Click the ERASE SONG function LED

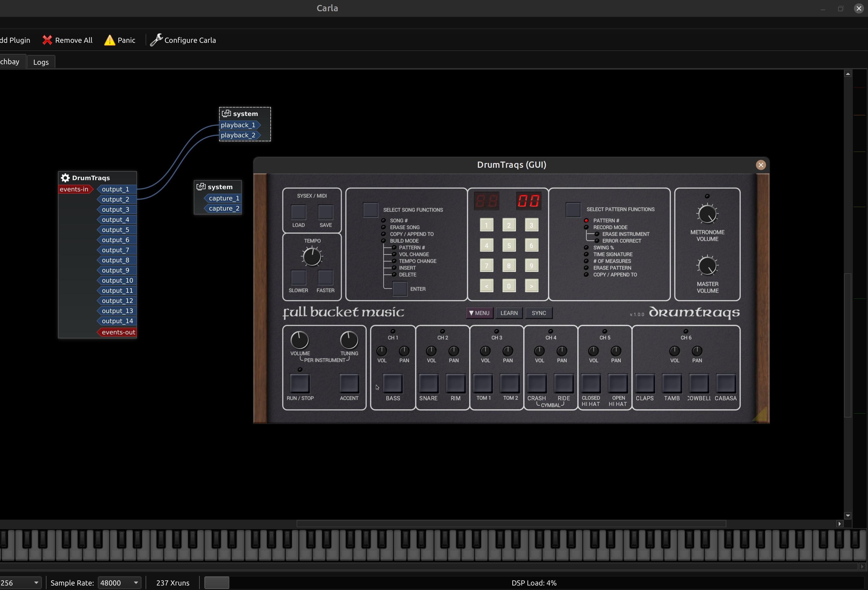click(x=383, y=227)
